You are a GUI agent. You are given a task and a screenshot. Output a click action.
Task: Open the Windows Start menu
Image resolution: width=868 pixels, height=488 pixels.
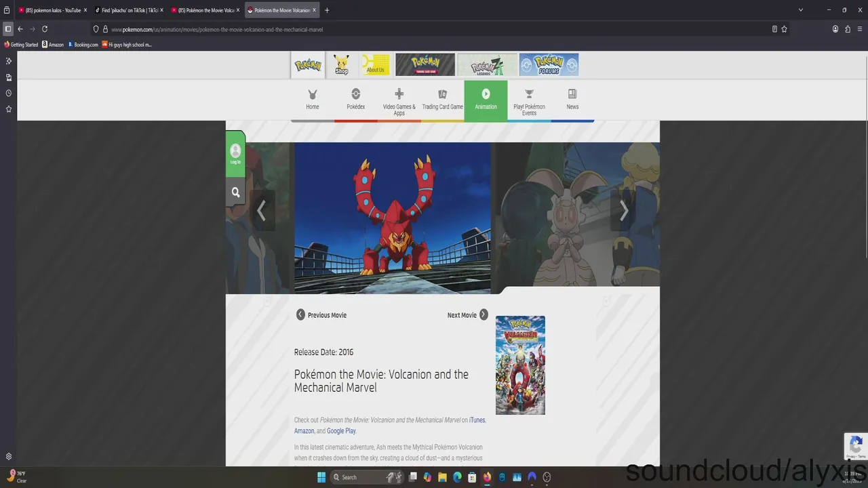321,477
